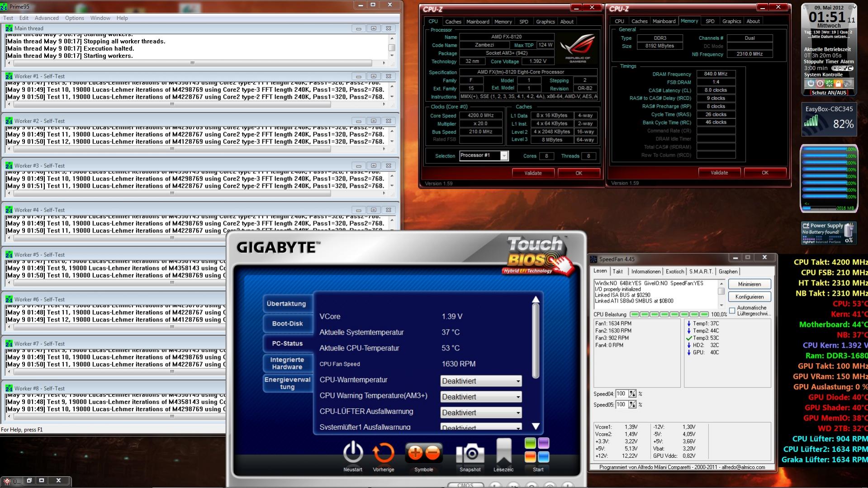Click the blue power icon in System Kontrolle
The height and width of the screenshot is (488, 868).
(811, 84)
